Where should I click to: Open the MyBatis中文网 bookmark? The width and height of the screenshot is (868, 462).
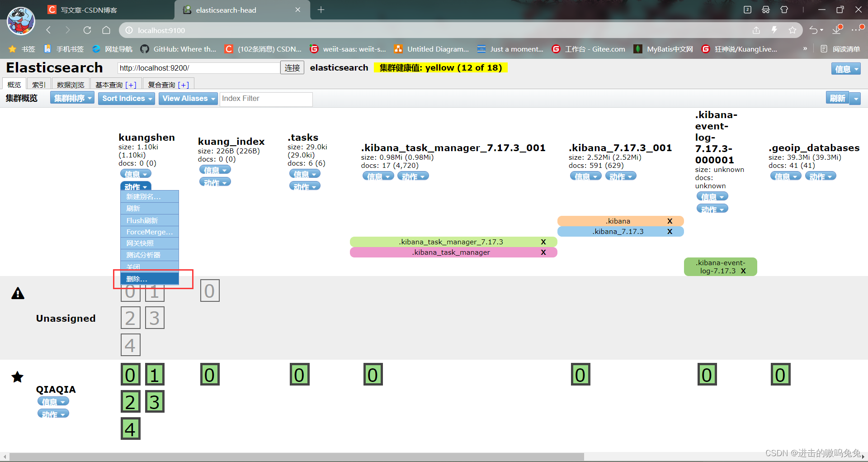point(663,49)
